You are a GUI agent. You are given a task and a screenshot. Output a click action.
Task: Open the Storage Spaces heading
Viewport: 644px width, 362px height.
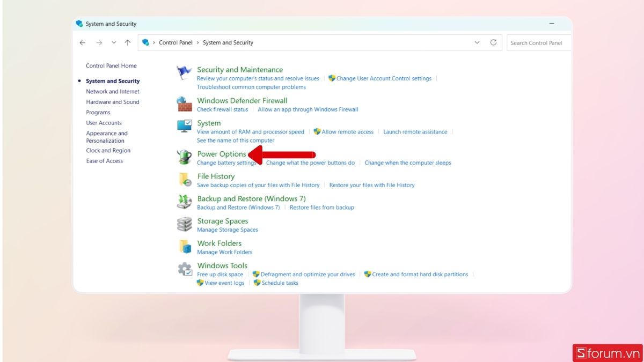(x=223, y=221)
